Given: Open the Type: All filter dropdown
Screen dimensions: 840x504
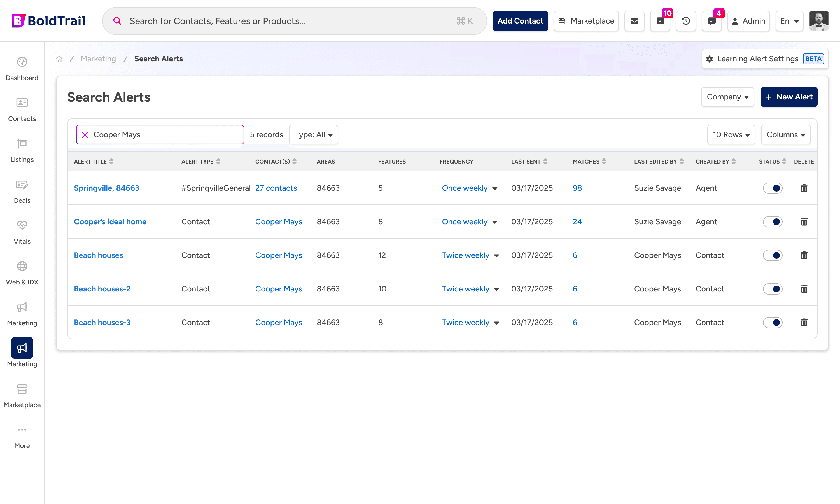Looking at the screenshot, I should [313, 135].
